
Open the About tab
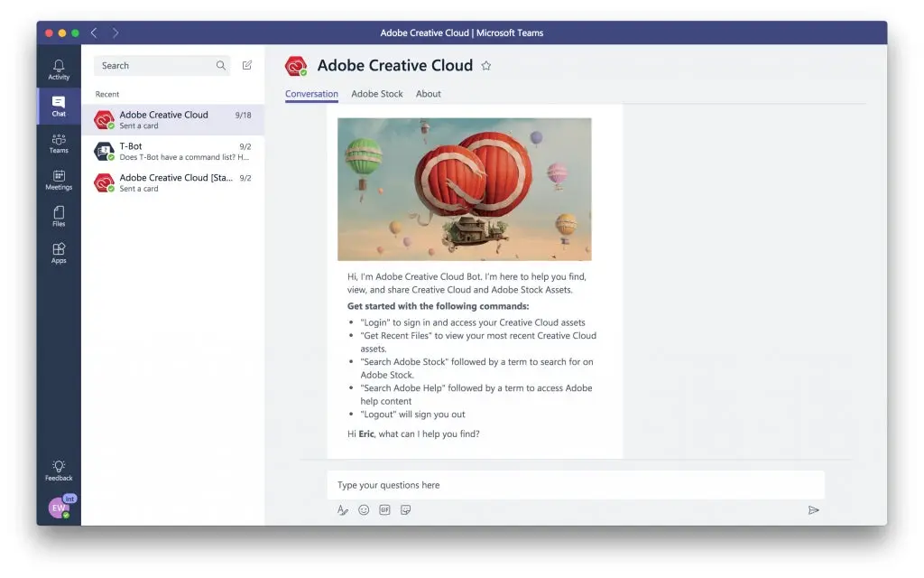pyautogui.click(x=428, y=93)
